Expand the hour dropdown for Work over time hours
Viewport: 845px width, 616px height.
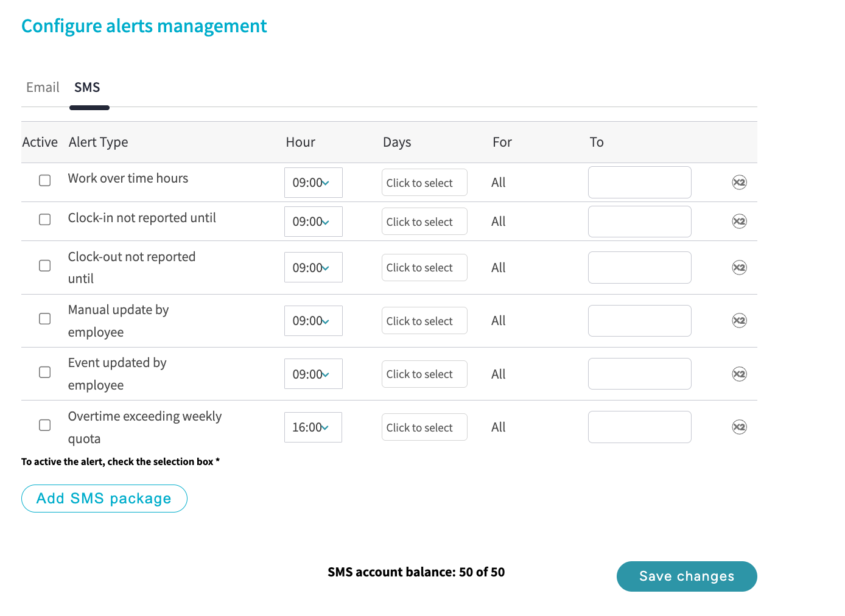coord(313,183)
